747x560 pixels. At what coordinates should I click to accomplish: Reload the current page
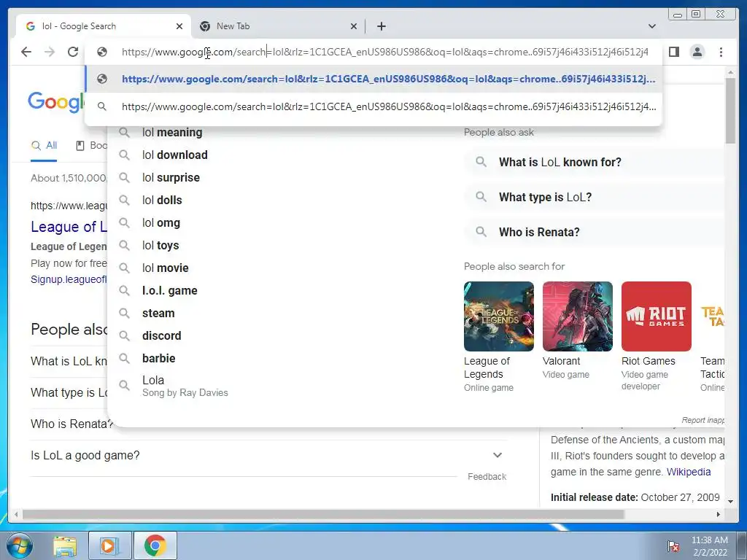(73, 52)
